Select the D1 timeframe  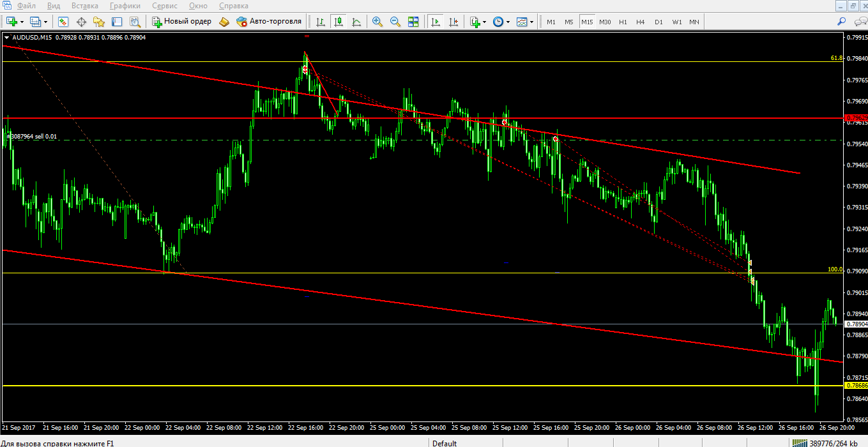[659, 22]
